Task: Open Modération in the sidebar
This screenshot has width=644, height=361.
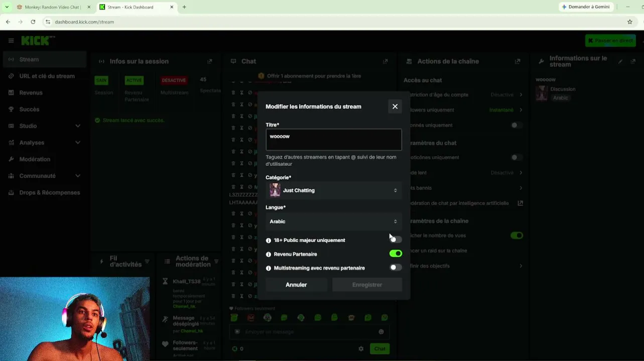Action: tap(44, 159)
